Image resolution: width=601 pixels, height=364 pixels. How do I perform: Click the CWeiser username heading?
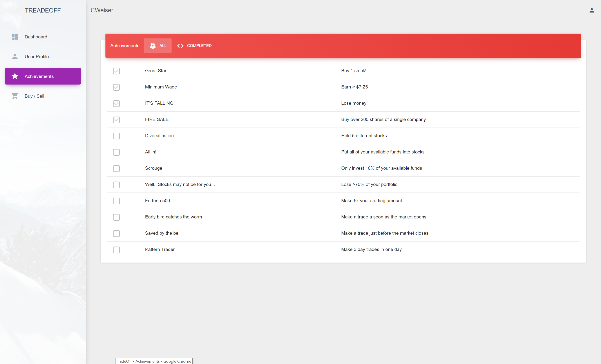click(x=102, y=10)
